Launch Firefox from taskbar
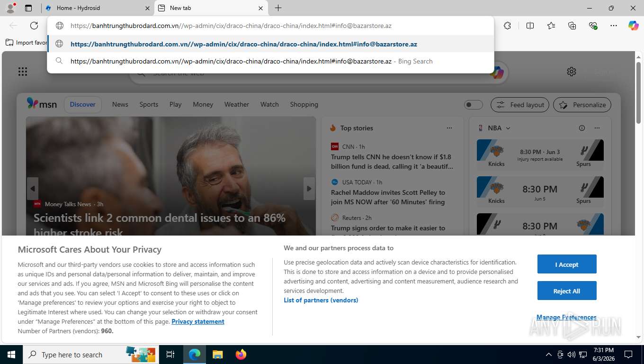 [241, 355]
